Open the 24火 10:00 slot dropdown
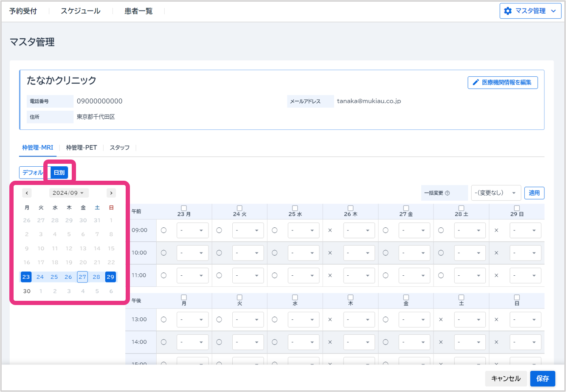The height and width of the screenshot is (392, 566). click(x=248, y=253)
